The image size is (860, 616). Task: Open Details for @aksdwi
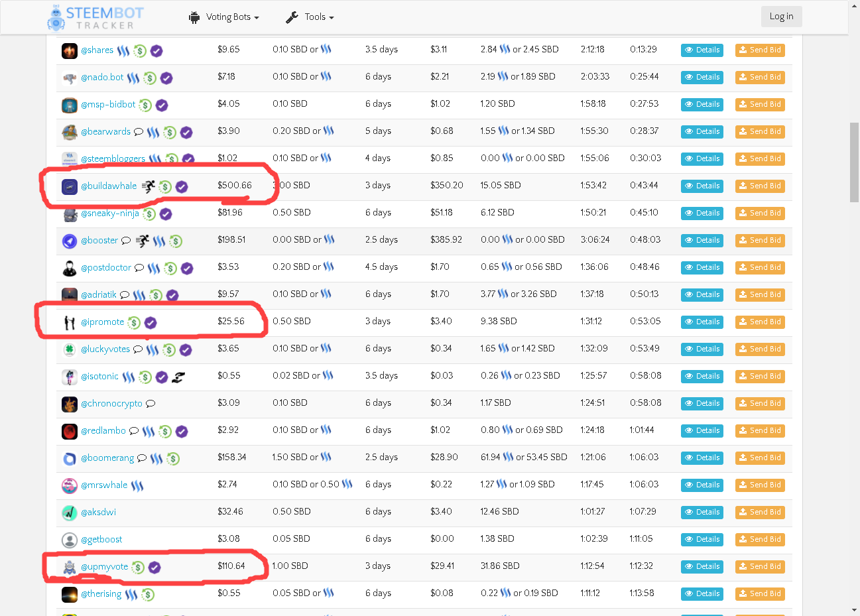tap(702, 513)
